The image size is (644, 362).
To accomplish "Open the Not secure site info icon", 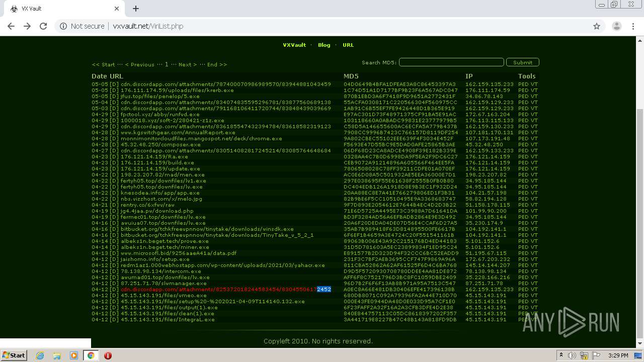I will click(63, 26).
